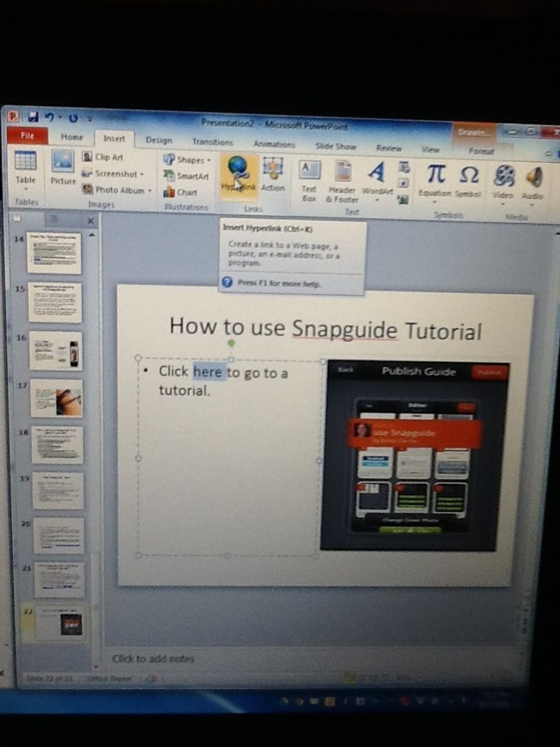Click the word 'tutorial.' in the bullet text
560x747 pixels.
click(x=184, y=390)
